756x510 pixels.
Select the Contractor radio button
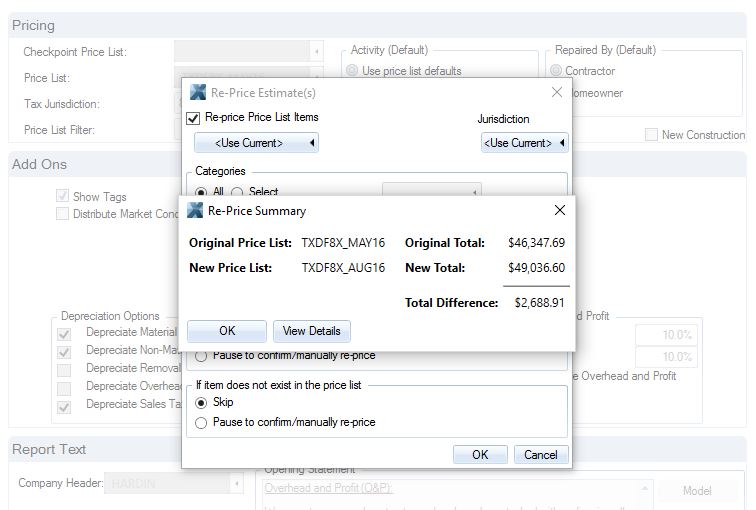point(556,71)
